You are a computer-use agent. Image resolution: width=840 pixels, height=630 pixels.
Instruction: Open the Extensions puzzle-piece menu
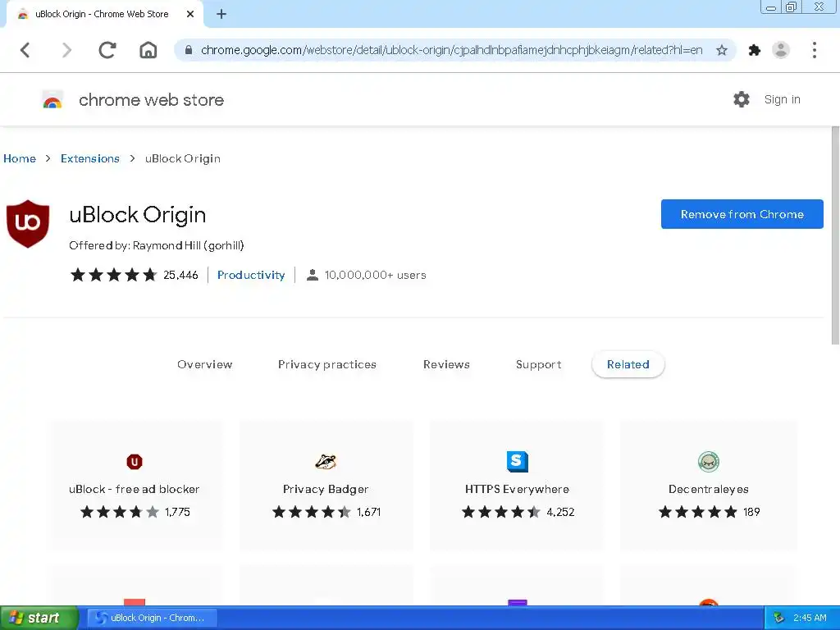pyautogui.click(x=755, y=50)
